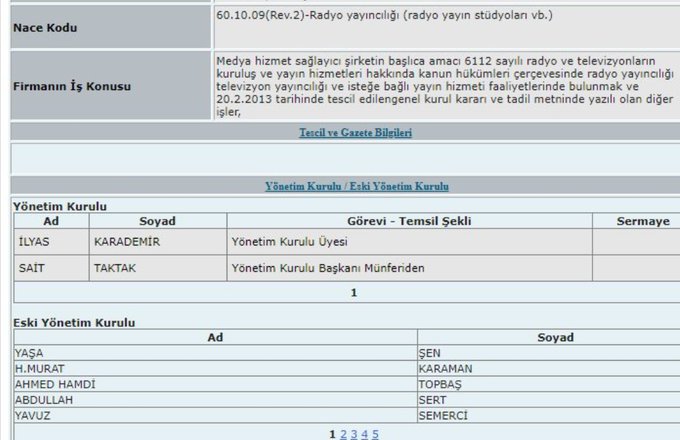The image size is (680, 440).
Task: Select the TAKTAK surname cell
Action: pos(113,269)
